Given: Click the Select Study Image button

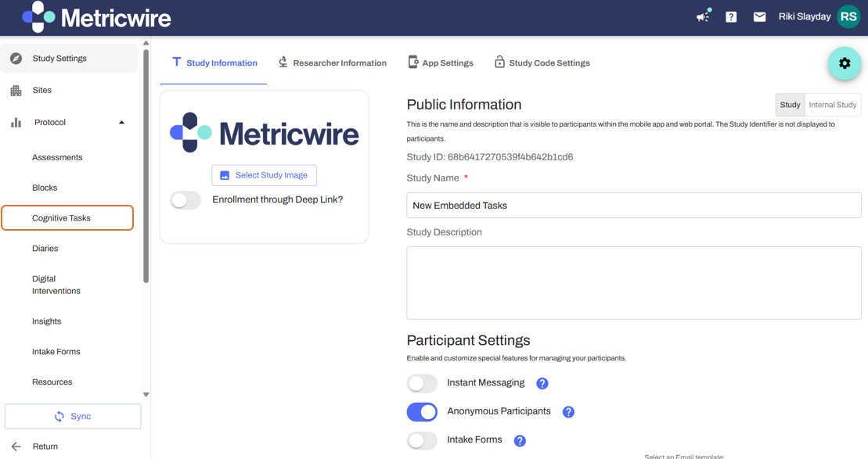Looking at the screenshot, I should coord(264,175).
